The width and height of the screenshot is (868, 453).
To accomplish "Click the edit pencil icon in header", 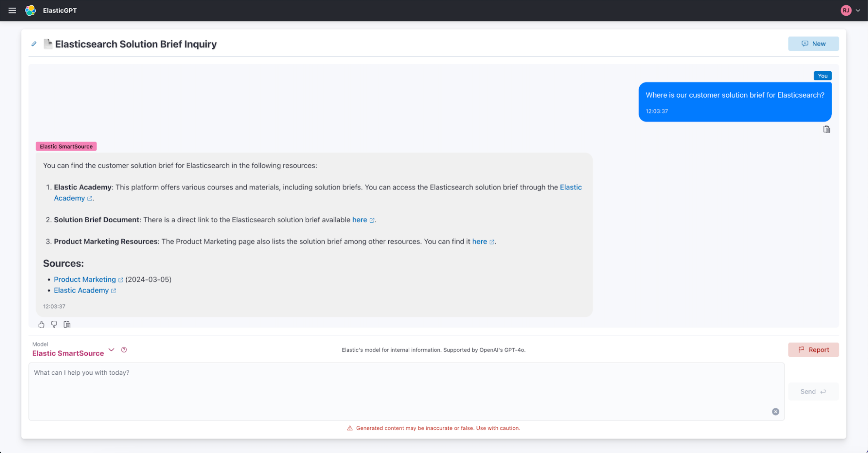I will (34, 43).
